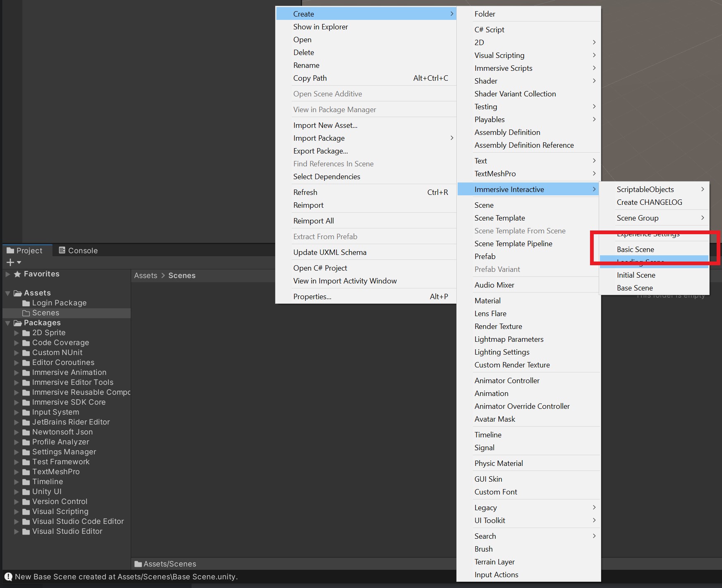722x588 pixels.
Task: Click the Assets folder icon
Action: [18, 293]
